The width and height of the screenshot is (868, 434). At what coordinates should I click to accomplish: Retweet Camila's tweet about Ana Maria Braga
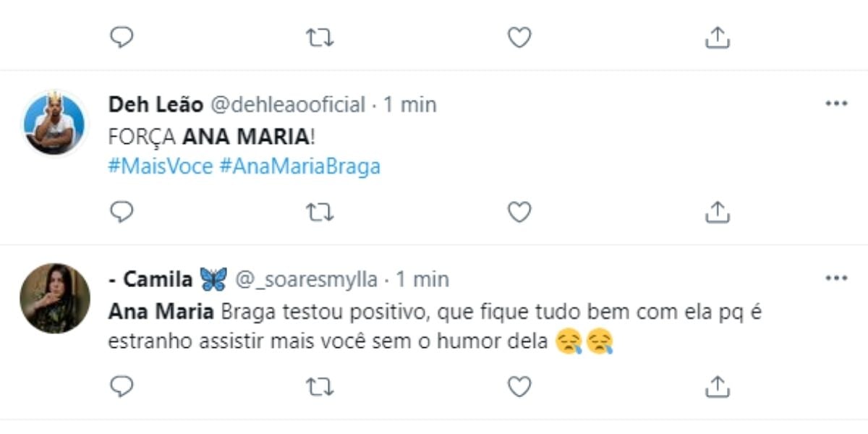point(320,386)
